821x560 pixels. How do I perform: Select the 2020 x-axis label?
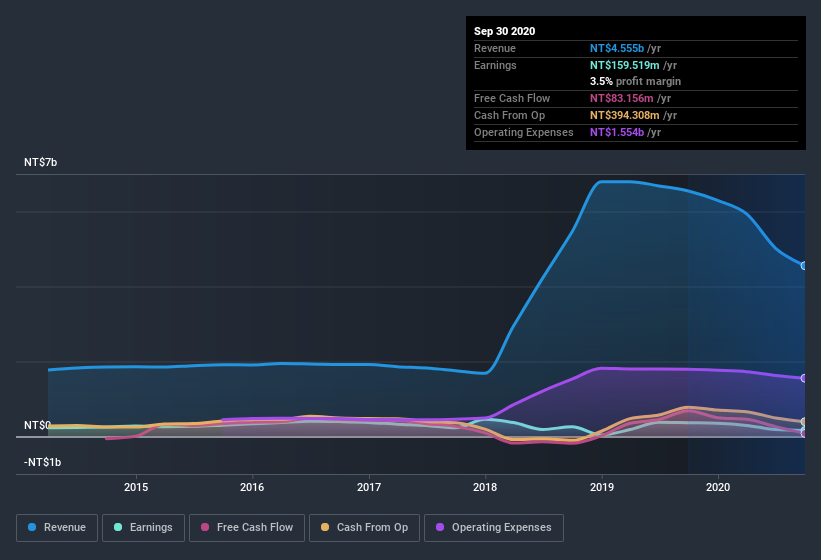coord(718,487)
